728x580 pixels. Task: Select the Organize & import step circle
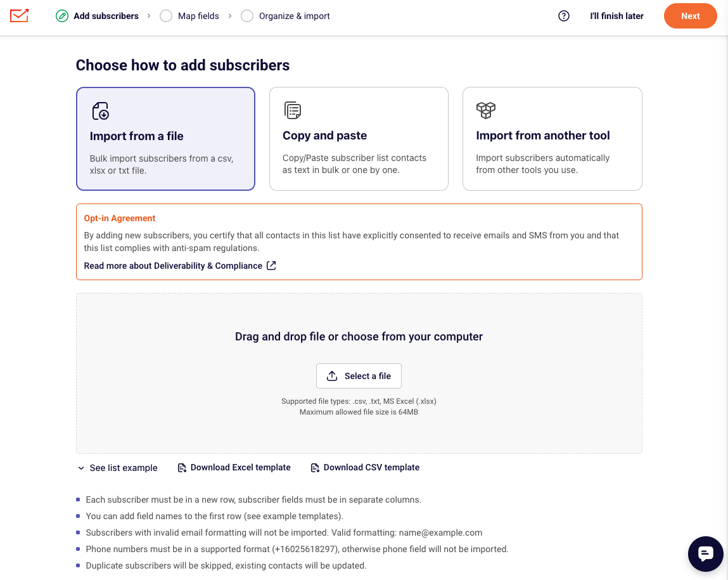[247, 16]
